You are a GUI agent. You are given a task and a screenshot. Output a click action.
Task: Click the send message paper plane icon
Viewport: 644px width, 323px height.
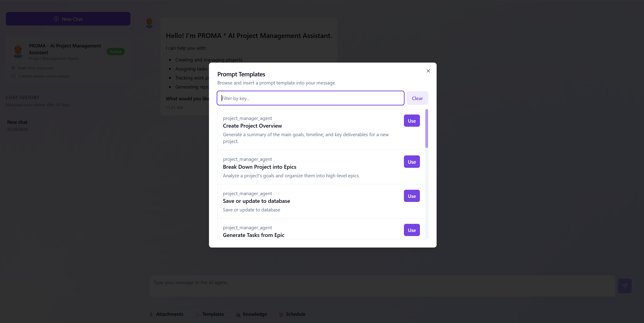(x=625, y=286)
